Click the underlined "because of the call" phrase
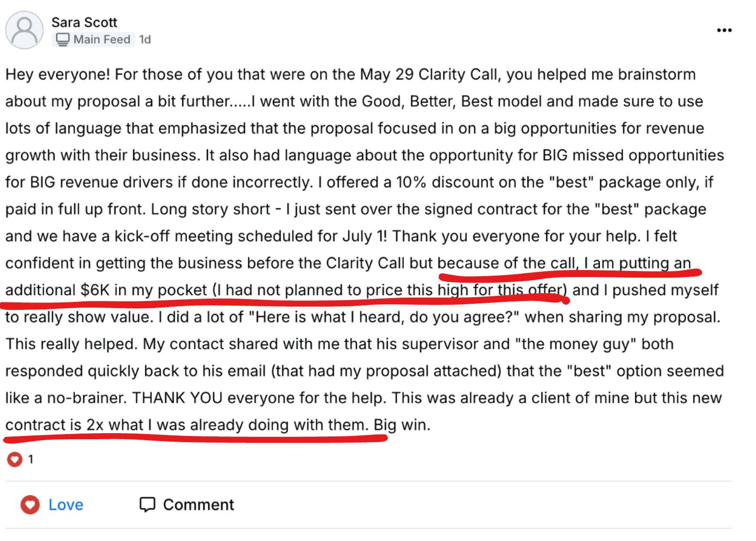Viewport: 756px width, 541px height. (x=506, y=263)
